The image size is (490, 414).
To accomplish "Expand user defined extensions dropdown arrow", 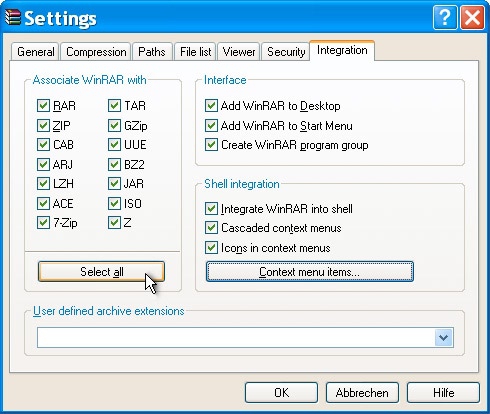I will pyautogui.click(x=444, y=337).
